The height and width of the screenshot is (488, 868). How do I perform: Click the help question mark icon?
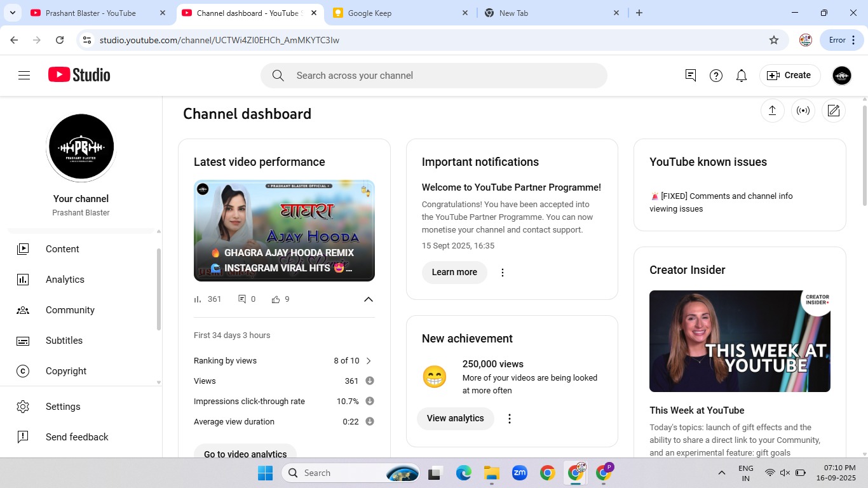(716, 76)
